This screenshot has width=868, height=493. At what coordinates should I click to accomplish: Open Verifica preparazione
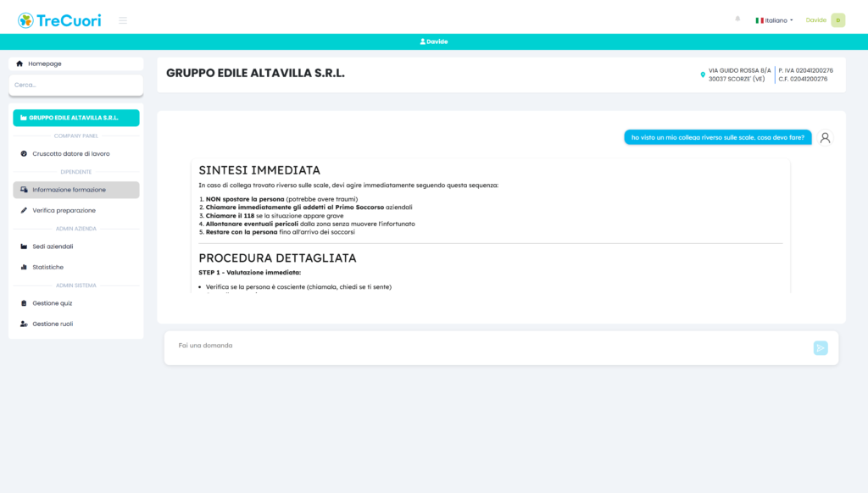point(75,210)
